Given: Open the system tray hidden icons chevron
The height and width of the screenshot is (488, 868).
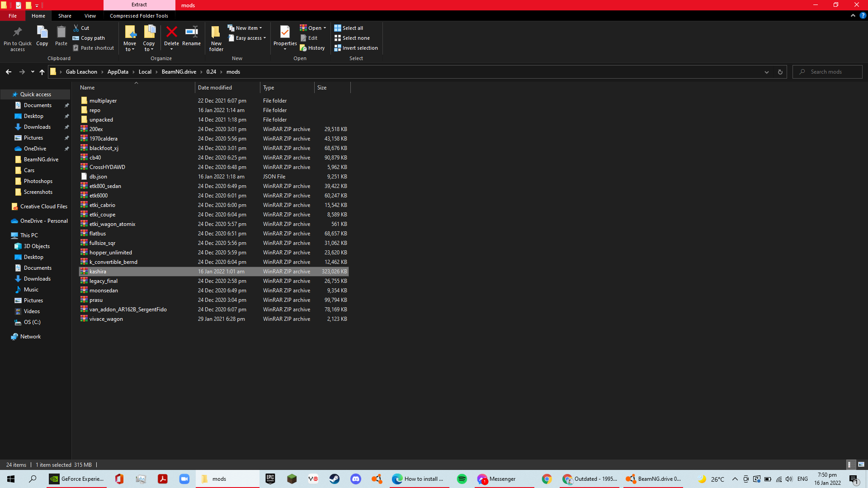Looking at the screenshot, I should [x=735, y=479].
